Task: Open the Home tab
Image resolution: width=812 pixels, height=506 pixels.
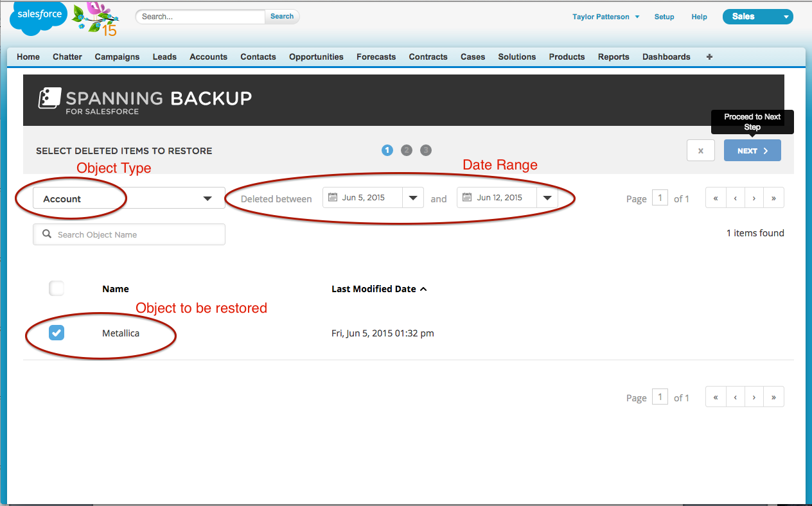Action: [x=28, y=57]
